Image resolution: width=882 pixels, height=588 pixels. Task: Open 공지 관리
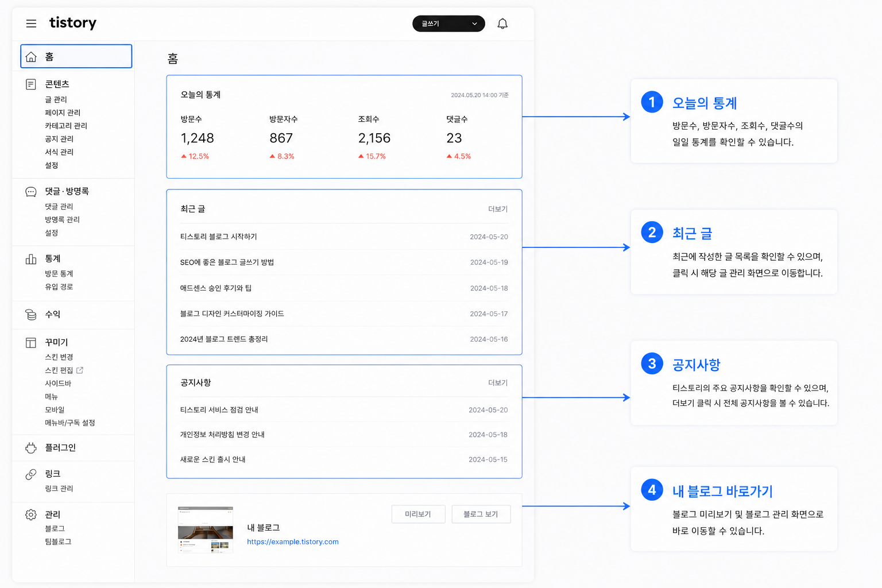pos(59,139)
